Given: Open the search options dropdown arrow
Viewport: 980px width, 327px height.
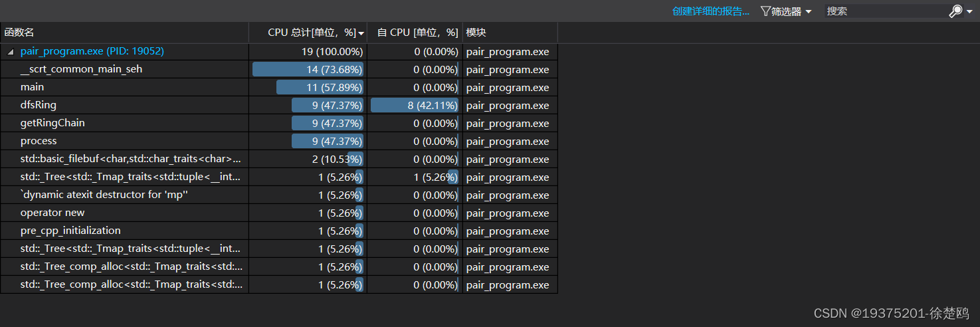Looking at the screenshot, I should [969, 12].
